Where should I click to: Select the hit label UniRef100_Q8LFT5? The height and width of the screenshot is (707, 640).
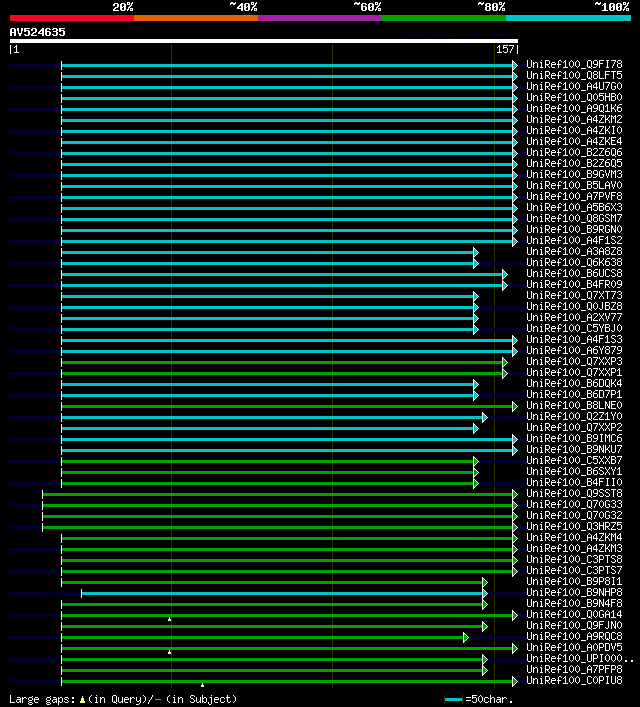pos(574,75)
